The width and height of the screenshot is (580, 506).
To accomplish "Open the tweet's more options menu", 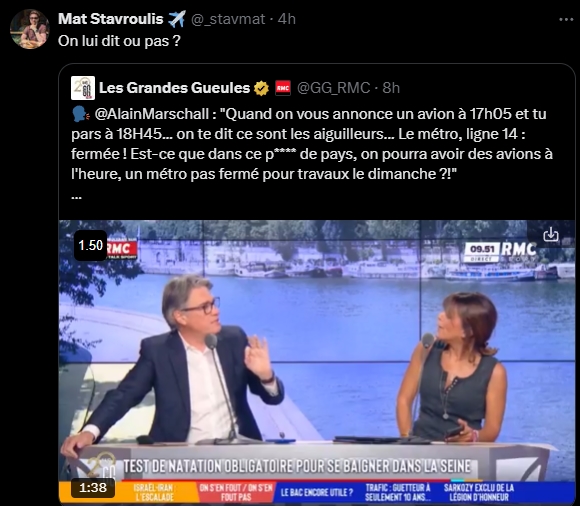I will pos(566,20).
